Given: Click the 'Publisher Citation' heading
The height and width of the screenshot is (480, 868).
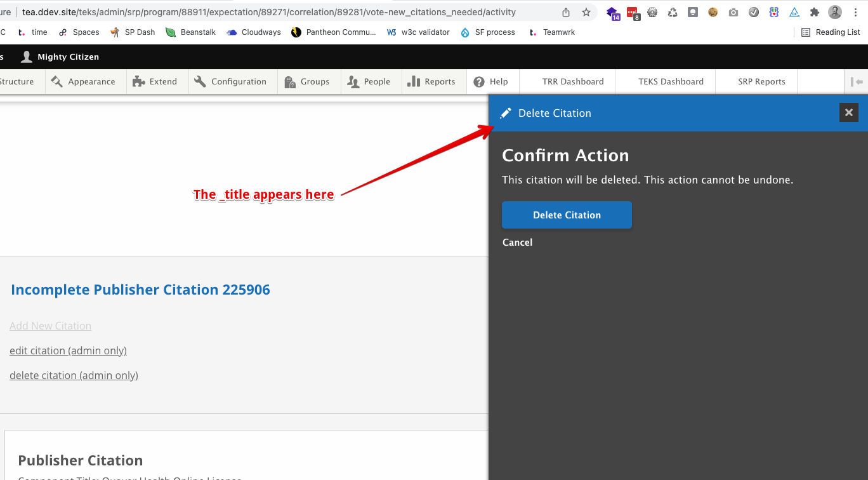Looking at the screenshot, I should click(81, 460).
